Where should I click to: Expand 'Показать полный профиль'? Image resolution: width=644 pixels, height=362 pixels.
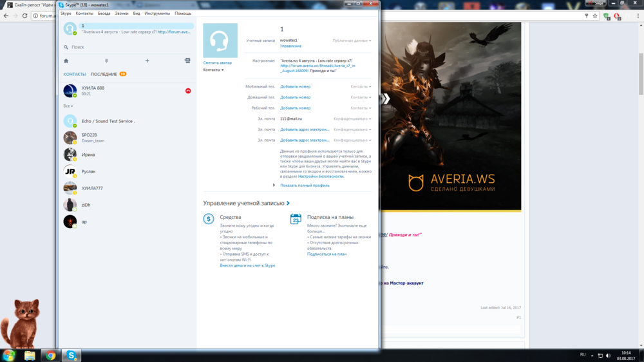pyautogui.click(x=305, y=185)
